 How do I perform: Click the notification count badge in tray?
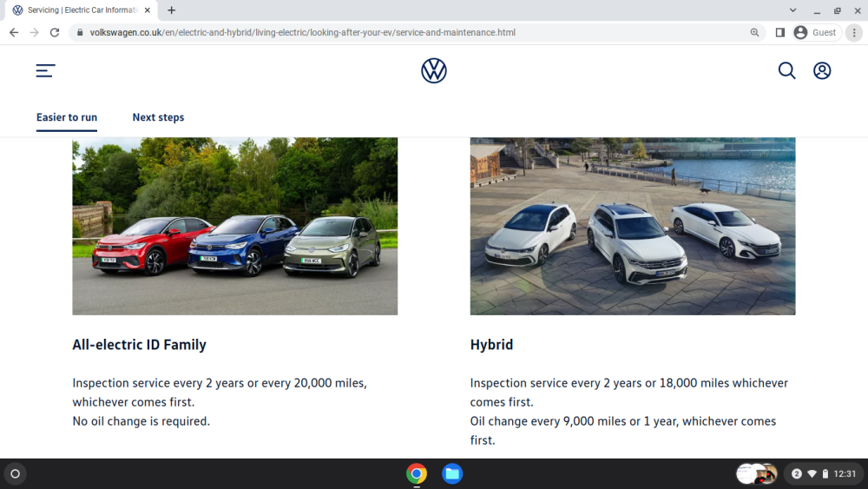pyautogui.click(x=797, y=473)
